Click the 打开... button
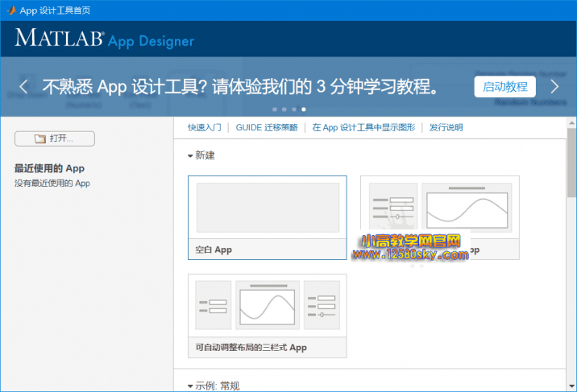 click(55, 138)
